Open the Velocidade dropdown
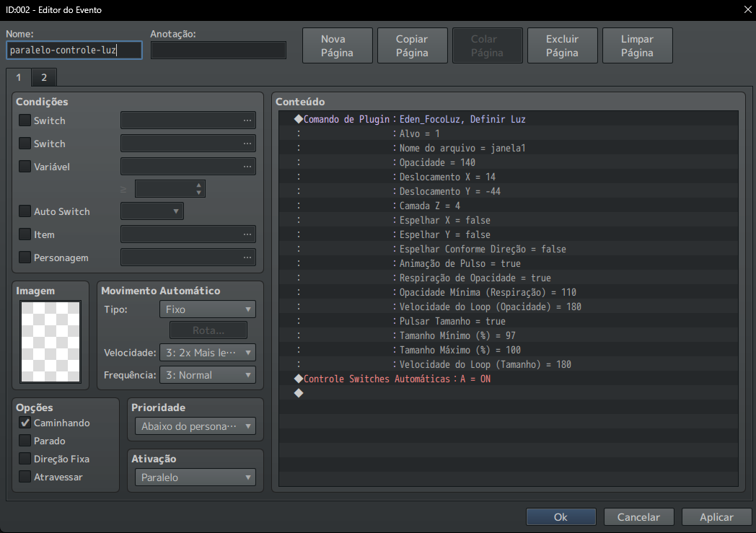The height and width of the screenshot is (533, 756). click(x=207, y=353)
